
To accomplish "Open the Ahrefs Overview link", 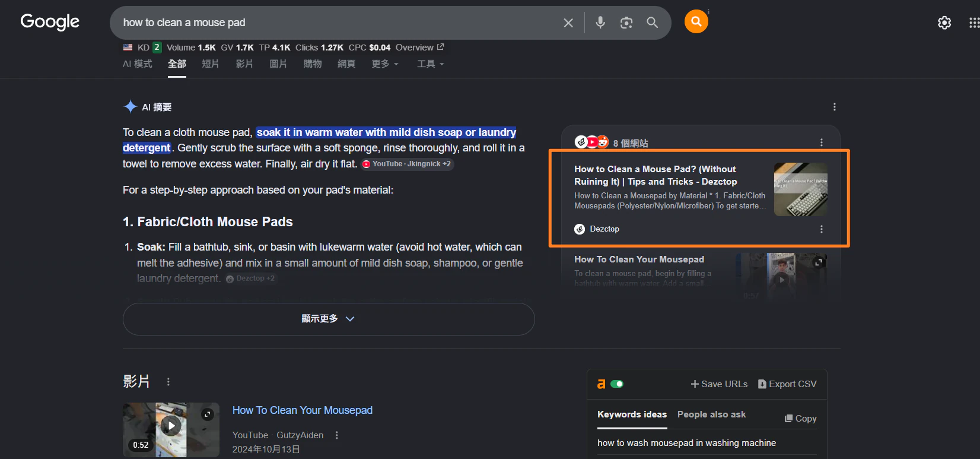I will click(x=420, y=48).
